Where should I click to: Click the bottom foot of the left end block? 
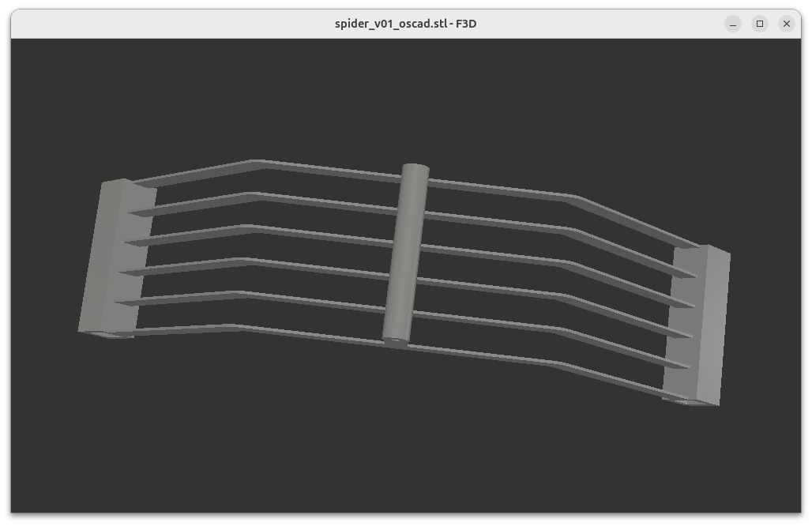pyautogui.click(x=108, y=335)
